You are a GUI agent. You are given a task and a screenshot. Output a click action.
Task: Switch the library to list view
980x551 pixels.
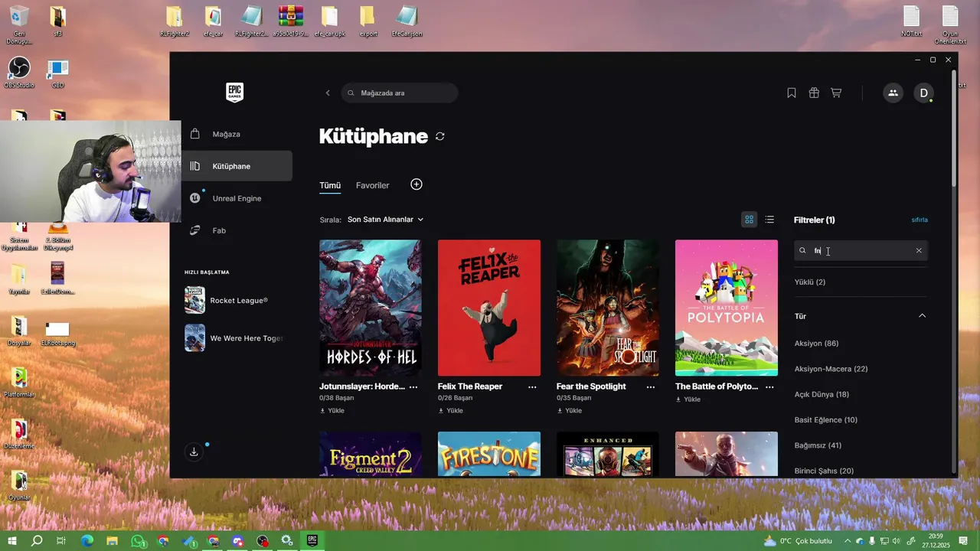click(x=769, y=220)
